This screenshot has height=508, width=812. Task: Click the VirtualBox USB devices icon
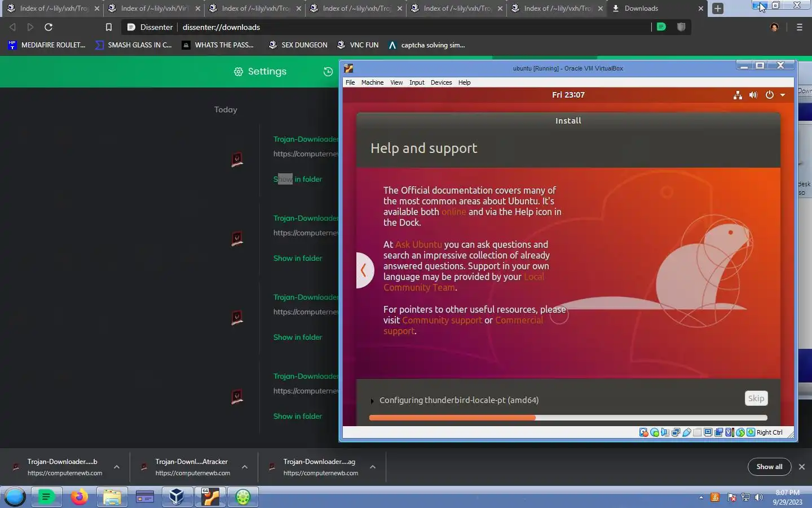[687, 432]
